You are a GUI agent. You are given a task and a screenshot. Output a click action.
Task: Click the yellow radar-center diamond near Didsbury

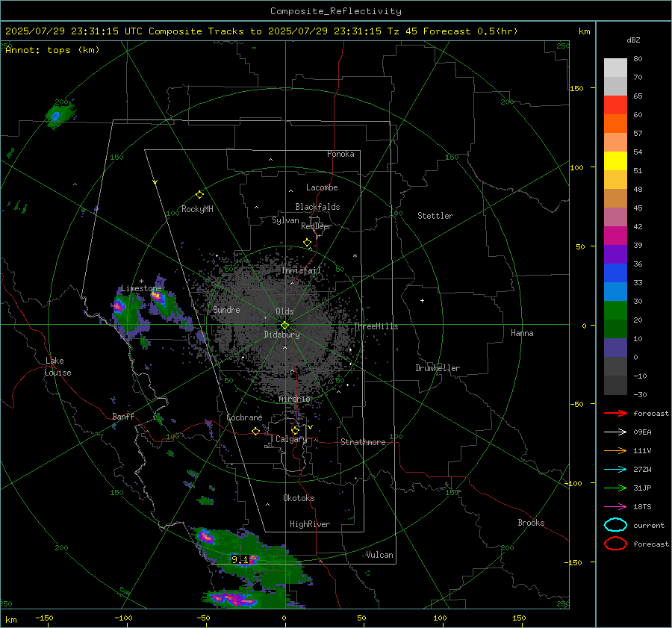tap(284, 325)
